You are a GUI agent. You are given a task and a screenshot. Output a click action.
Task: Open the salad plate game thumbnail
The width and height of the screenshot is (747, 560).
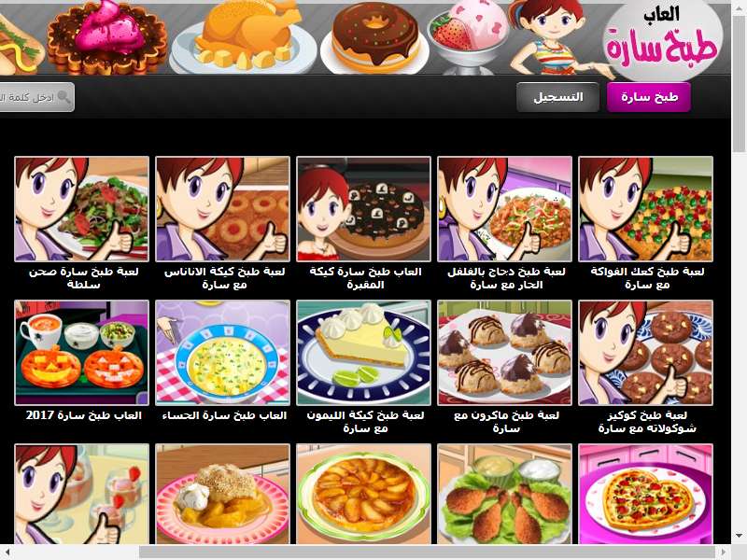coord(81,209)
